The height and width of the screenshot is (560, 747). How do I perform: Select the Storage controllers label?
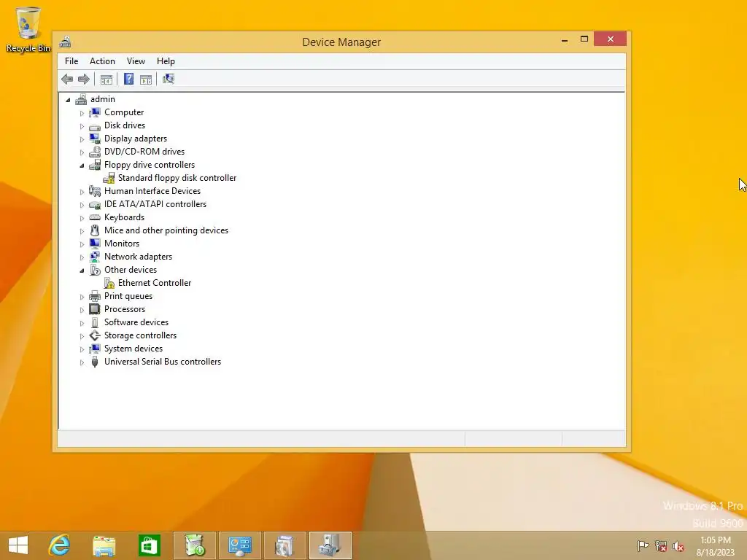(x=141, y=335)
